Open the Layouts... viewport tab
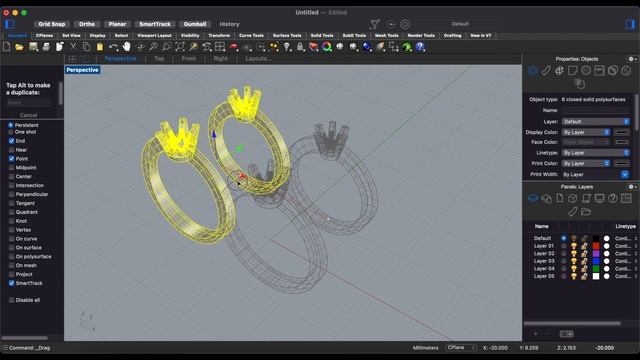This screenshot has height=360, width=640. [x=258, y=59]
